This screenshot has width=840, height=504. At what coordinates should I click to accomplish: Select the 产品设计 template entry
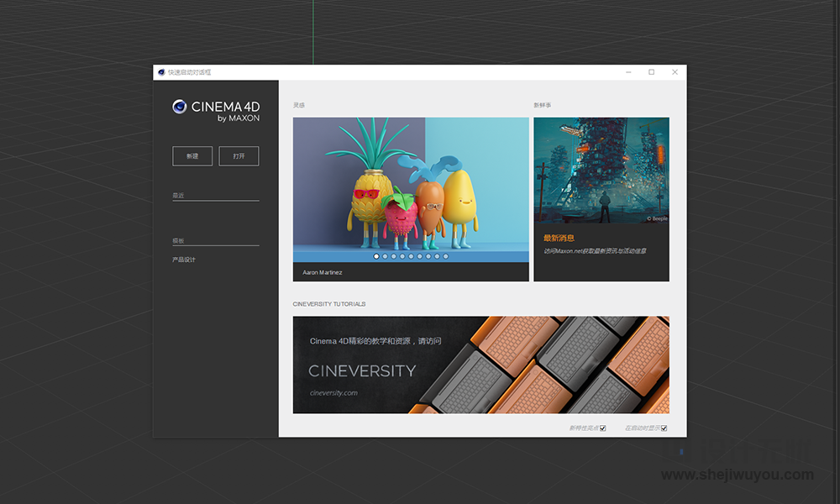pos(184,260)
